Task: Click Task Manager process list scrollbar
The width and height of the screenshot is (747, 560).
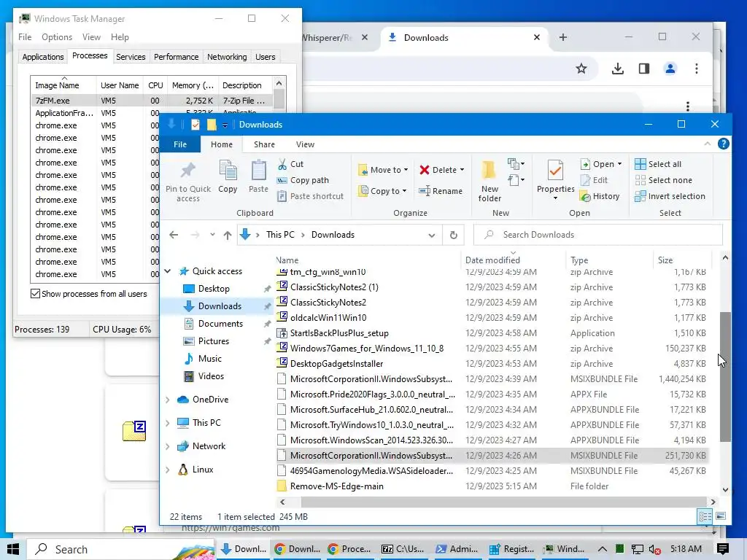Action: pos(279,100)
